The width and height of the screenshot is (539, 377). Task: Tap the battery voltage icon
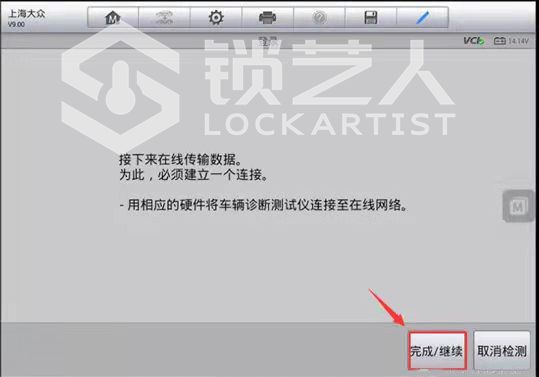click(x=499, y=41)
